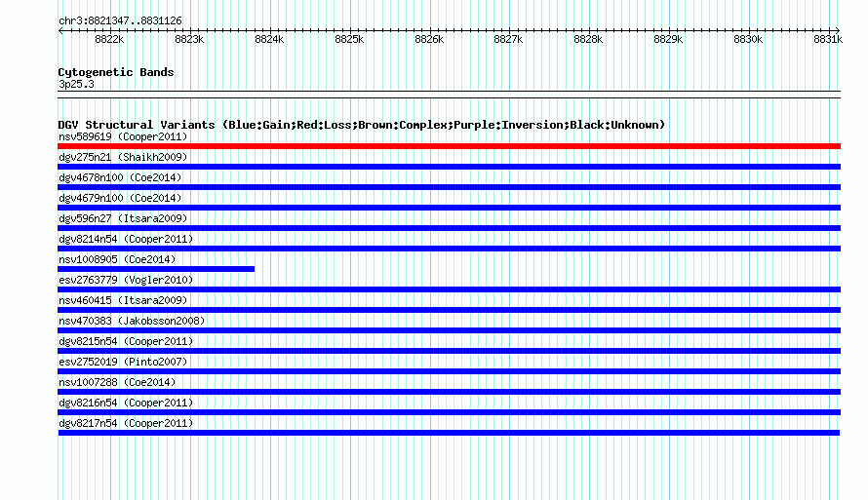The height and width of the screenshot is (500, 868).
Task: Open the dgv596n27 (Itsara2009) label
Action: [x=123, y=218]
